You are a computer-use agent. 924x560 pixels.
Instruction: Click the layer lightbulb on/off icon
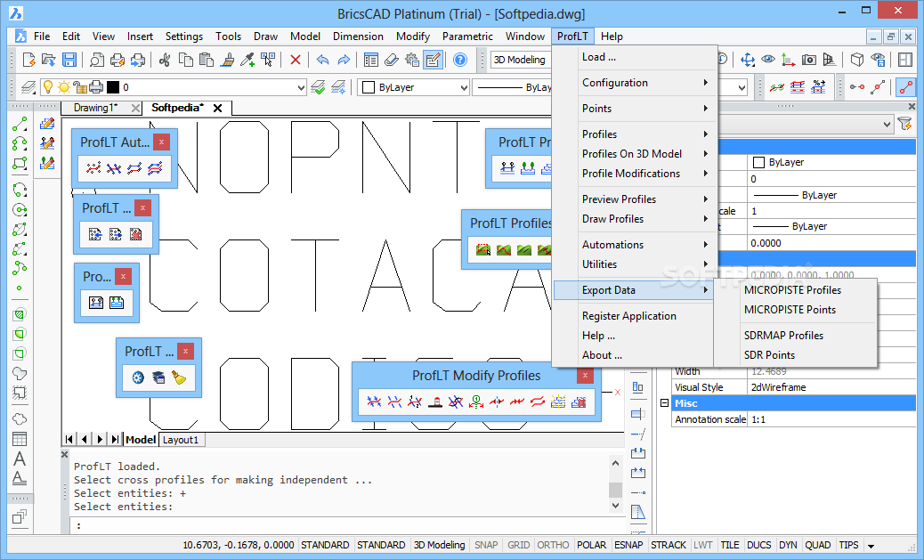[48, 87]
